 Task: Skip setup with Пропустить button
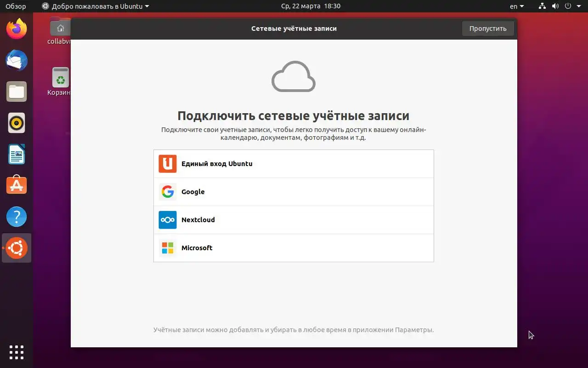[488, 29]
